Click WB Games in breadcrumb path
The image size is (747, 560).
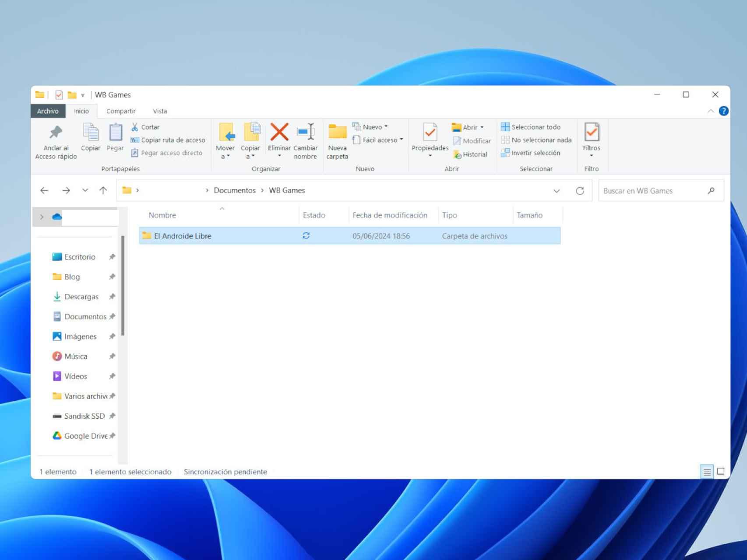pyautogui.click(x=287, y=190)
